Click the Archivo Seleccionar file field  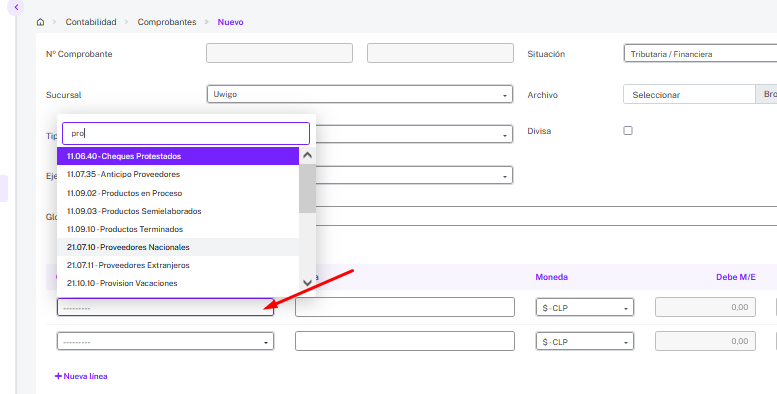tap(689, 94)
